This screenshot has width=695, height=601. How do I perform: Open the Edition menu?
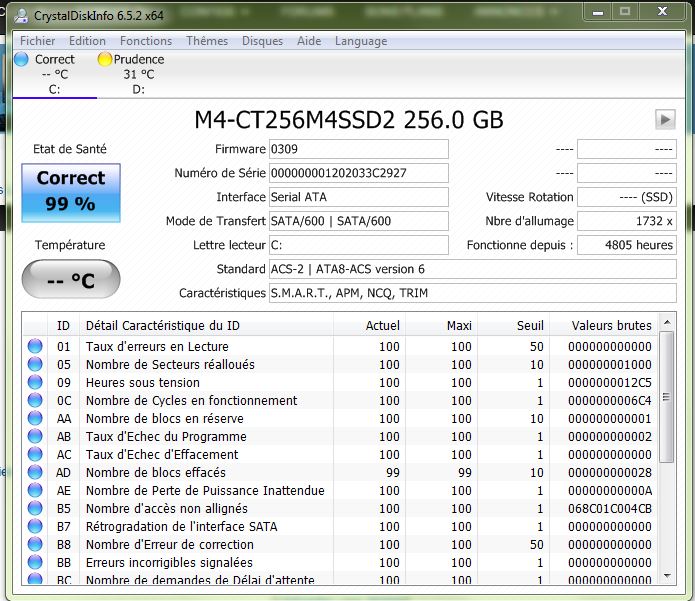click(x=87, y=41)
